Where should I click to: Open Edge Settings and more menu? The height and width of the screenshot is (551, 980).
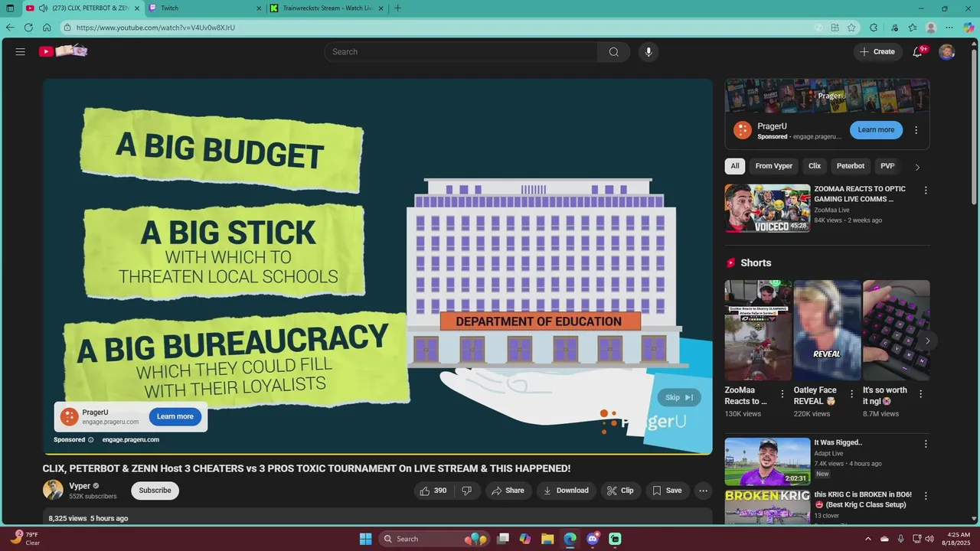tap(949, 28)
